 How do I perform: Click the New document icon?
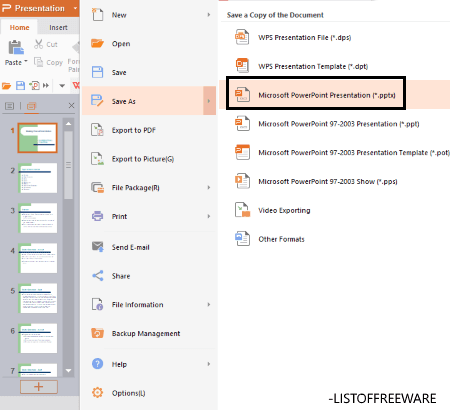point(97,15)
